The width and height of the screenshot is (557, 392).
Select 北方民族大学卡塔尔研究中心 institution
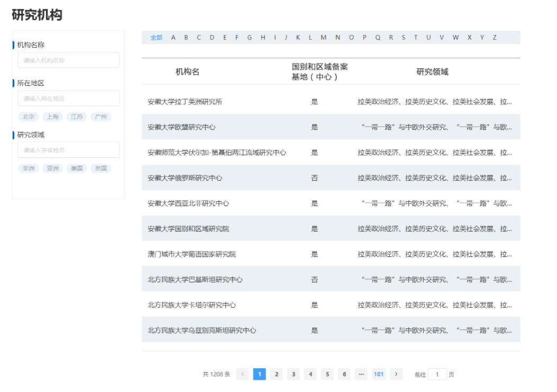coord(331,305)
